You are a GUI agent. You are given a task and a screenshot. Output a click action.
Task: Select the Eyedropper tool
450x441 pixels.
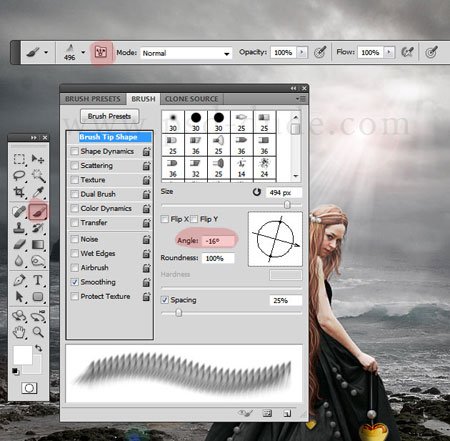point(38,192)
